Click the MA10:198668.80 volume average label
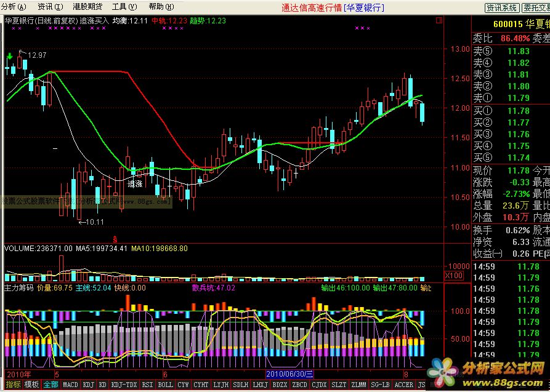The height and width of the screenshot is (392, 550). (x=160, y=248)
